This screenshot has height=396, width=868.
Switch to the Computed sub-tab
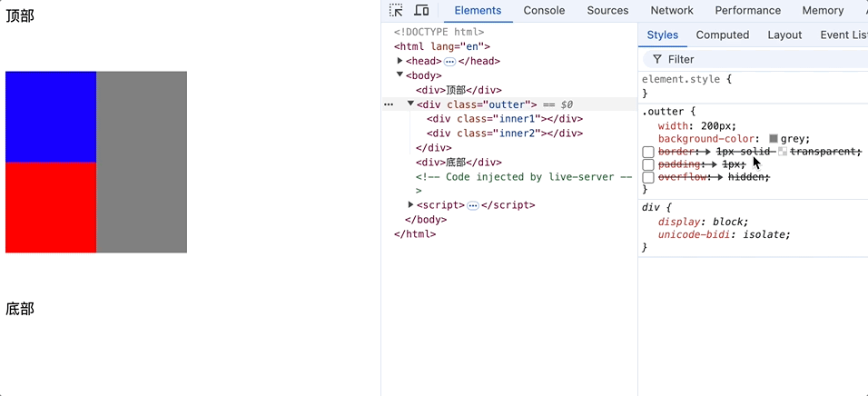coord(723,35)
